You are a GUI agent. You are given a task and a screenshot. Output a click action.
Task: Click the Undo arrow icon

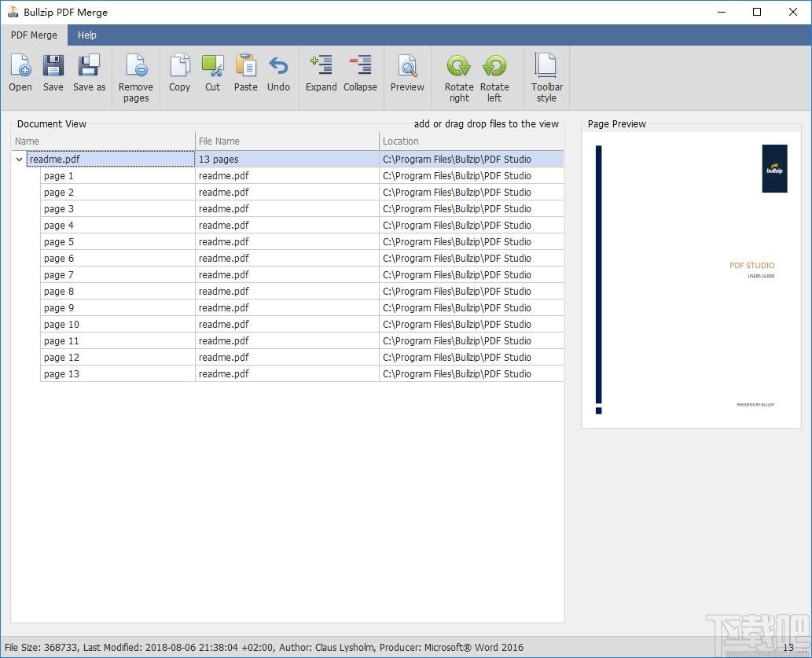pos(278,66)
